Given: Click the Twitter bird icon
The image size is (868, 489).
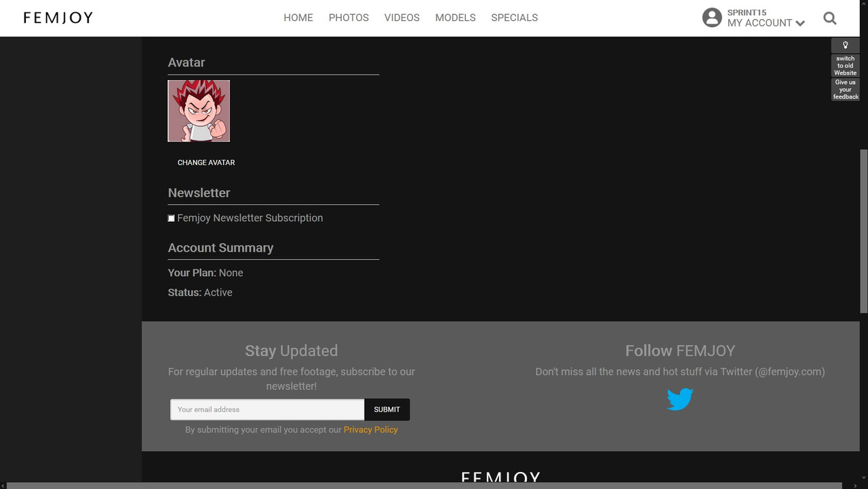Looking at the screenshot, I should click(x=679, y=399).
